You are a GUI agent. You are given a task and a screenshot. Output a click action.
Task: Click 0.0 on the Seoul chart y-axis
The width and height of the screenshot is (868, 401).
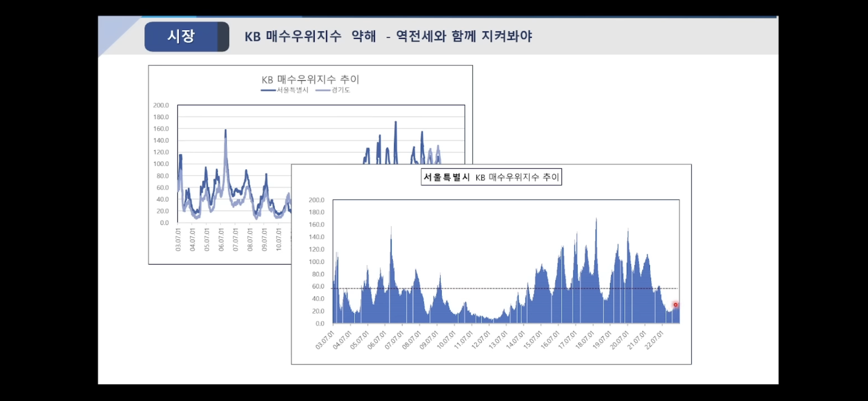click(x=320, y=324)
